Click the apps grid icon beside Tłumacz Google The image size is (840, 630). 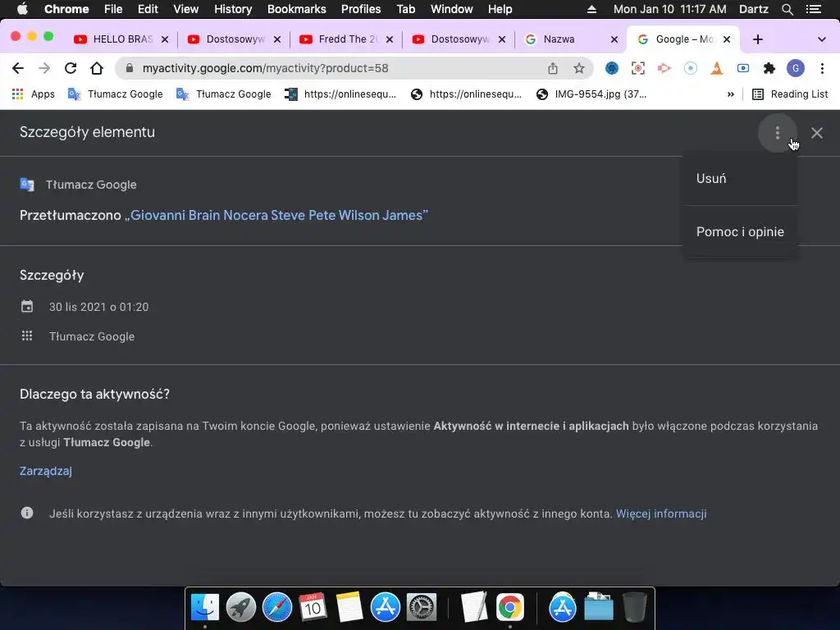(27, 336)
